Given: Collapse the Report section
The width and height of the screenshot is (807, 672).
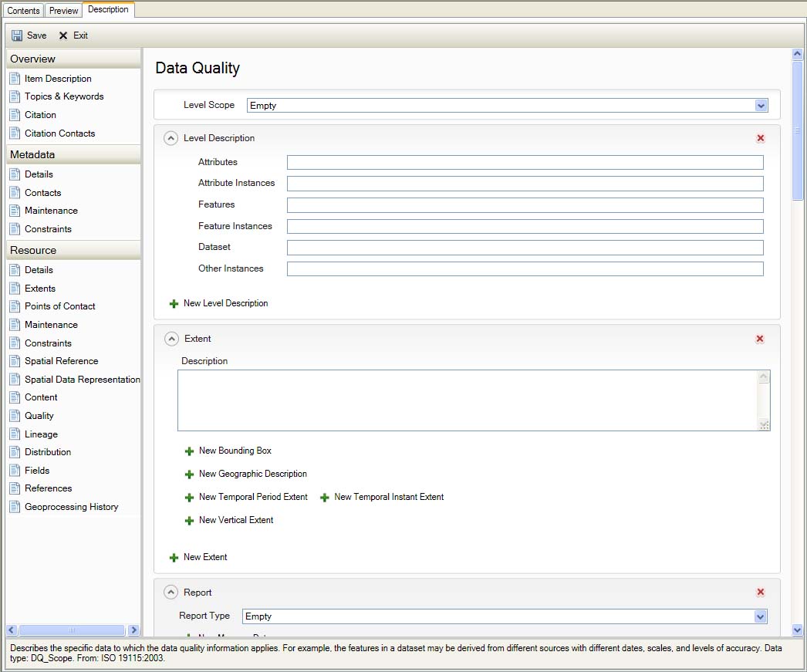Looking at the screenshot, I should (x=172, y=593).
